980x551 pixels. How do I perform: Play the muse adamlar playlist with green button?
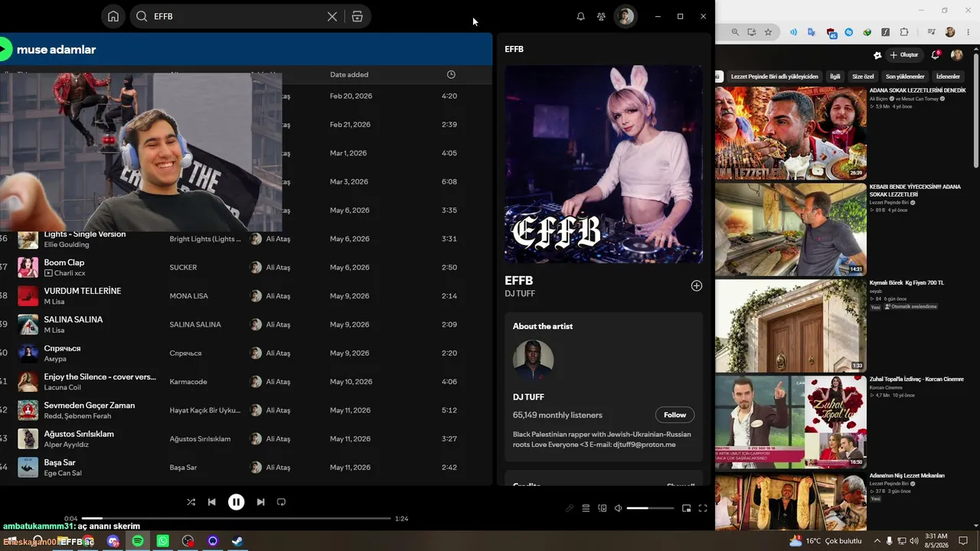pos(4,50)
